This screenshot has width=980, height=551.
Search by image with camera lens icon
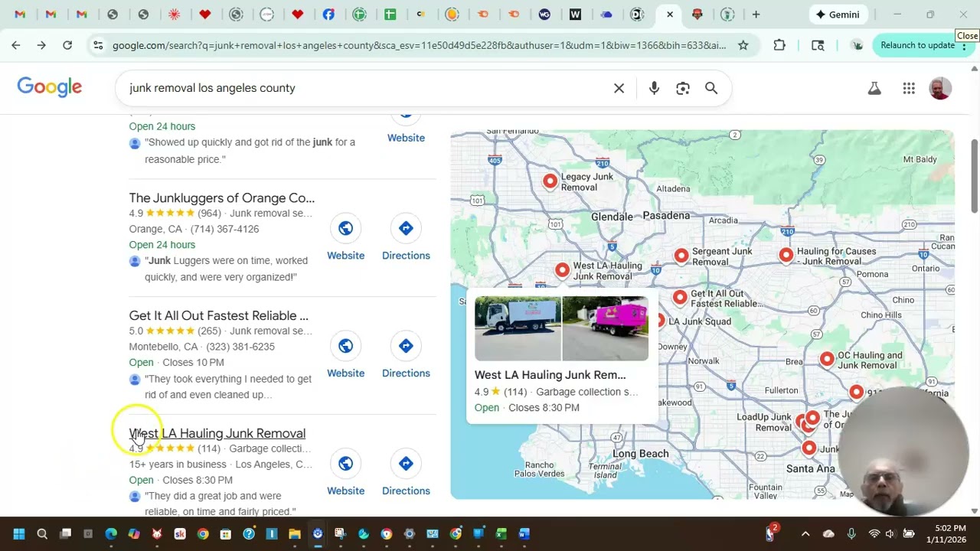pos(683,88)
